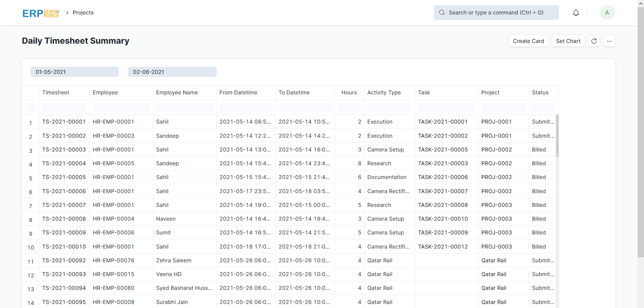Click employee name Syed Basharat Huss...

pos(184,288)
